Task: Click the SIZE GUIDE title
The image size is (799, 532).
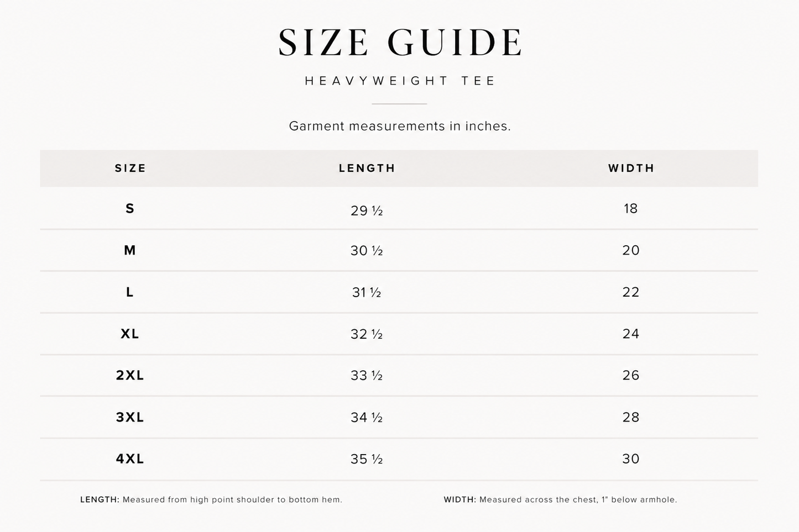Action: pos(400,43)
